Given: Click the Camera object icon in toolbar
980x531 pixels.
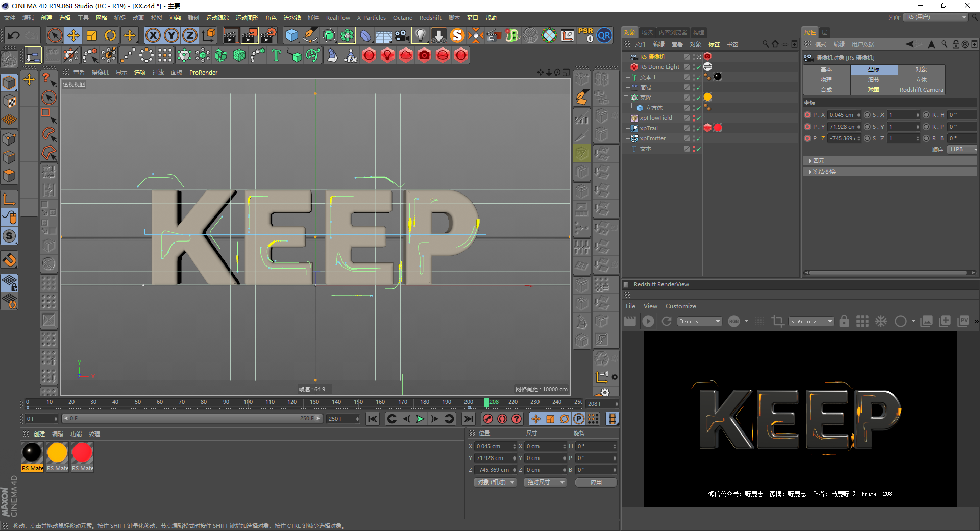Looking at the screenshot, I should pos(402,35).
